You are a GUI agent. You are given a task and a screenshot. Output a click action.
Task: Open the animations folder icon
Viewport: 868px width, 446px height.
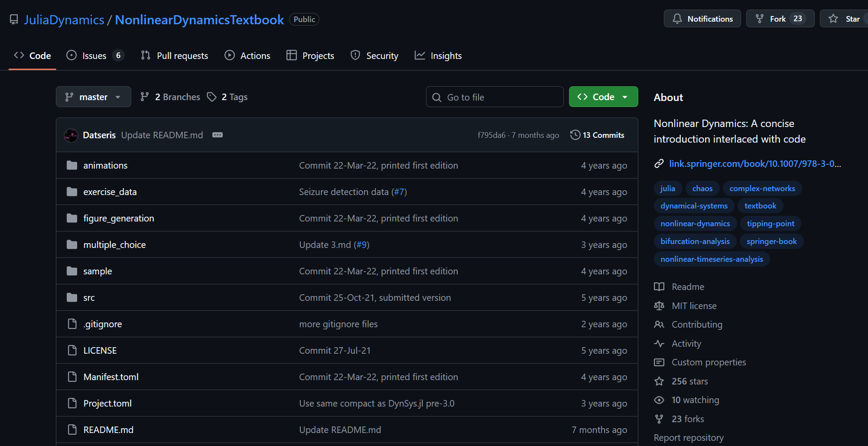[x=72, y=165]
